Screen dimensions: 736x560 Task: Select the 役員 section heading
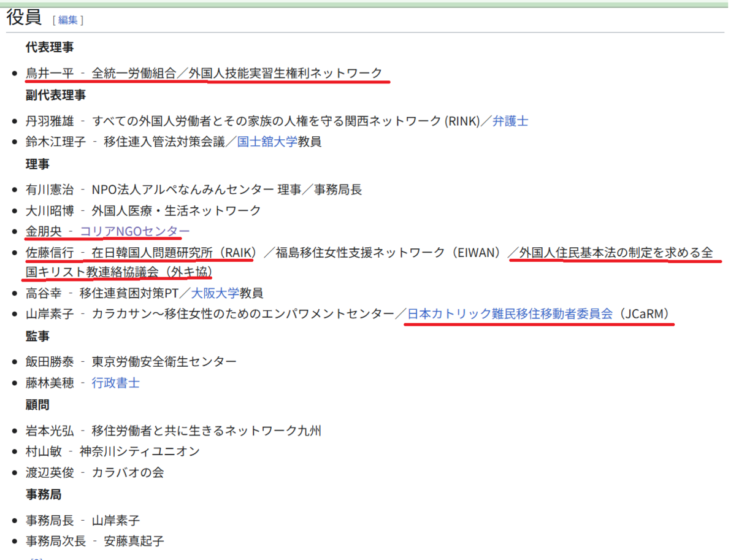[x=24, y=18]
